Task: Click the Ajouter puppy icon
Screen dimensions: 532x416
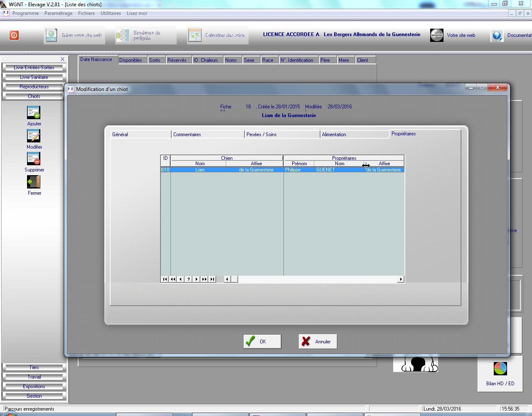Action: point(34,113)
